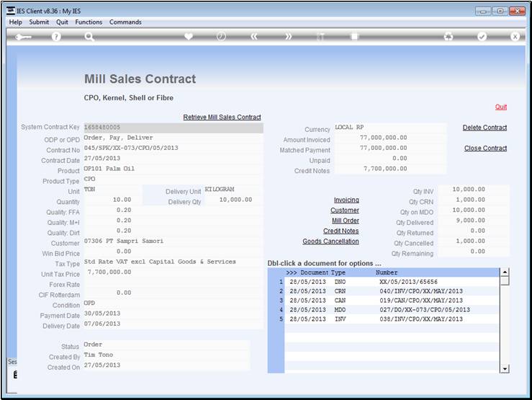Open the Credit Notes link
This screenshot has width=532, height=400.
click(x=341, y=231)
